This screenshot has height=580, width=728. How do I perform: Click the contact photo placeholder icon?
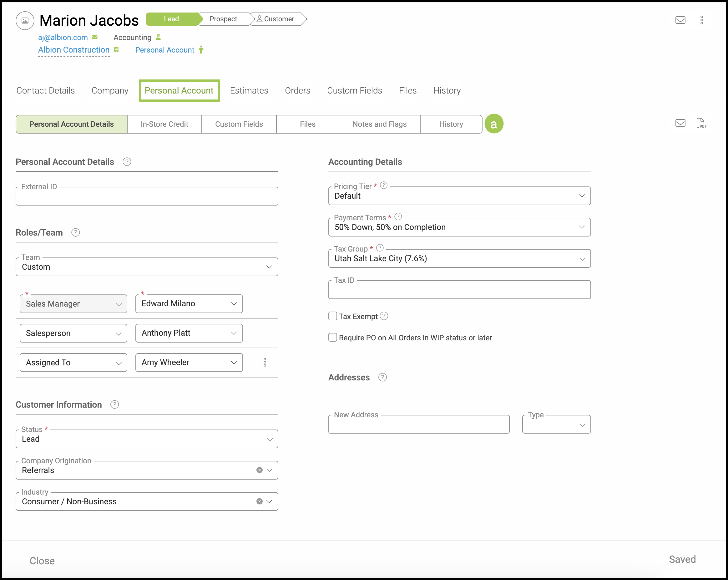pos(25,21)
